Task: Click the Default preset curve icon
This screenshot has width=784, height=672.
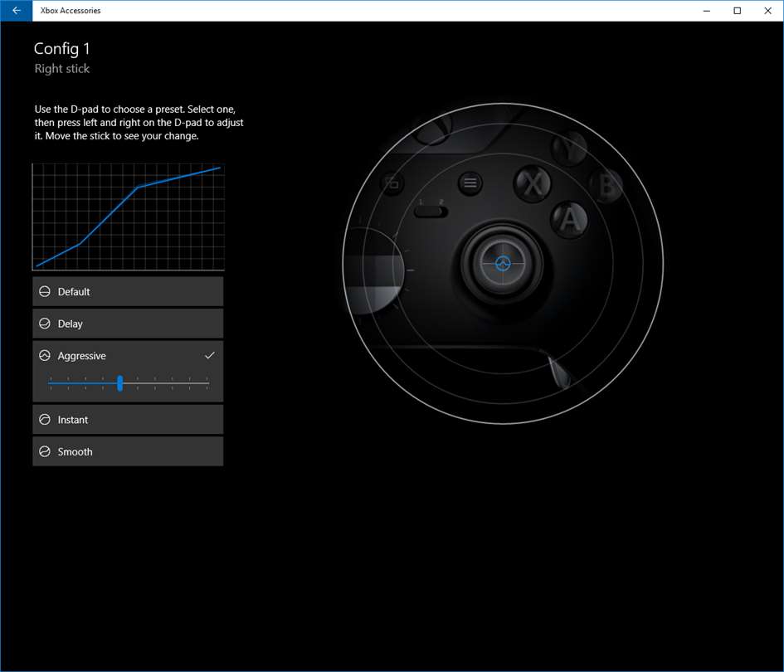Action: (45, 291)
